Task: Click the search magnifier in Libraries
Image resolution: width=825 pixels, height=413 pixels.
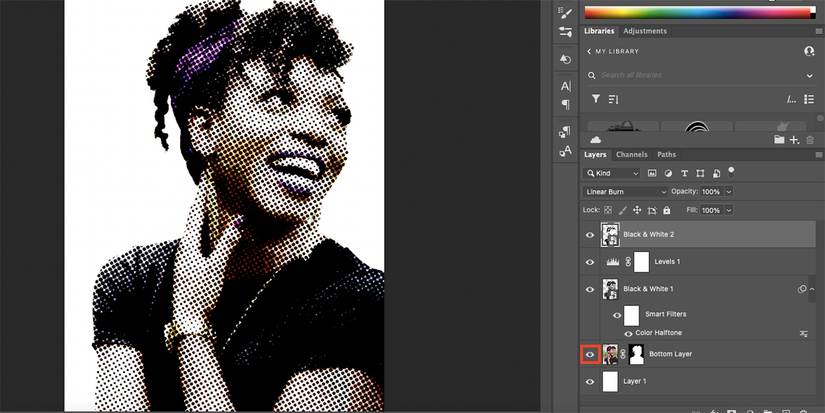Action: tap(592, 75)
